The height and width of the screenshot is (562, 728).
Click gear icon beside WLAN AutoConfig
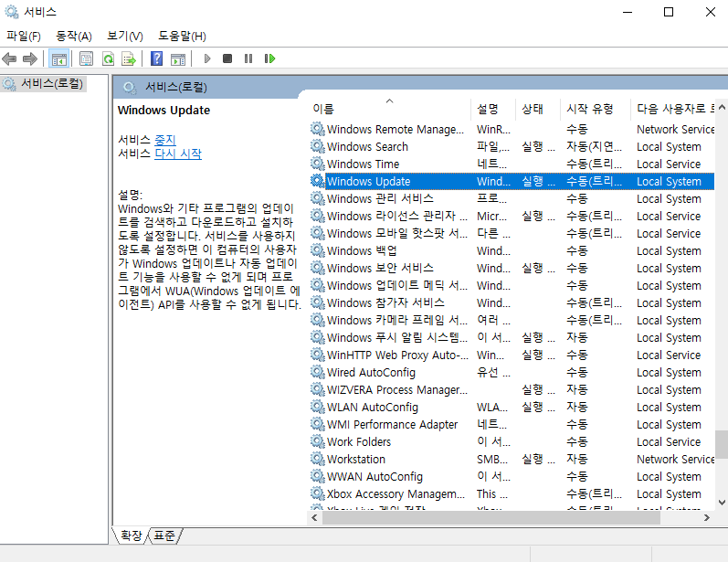click(x=318, y=407)
